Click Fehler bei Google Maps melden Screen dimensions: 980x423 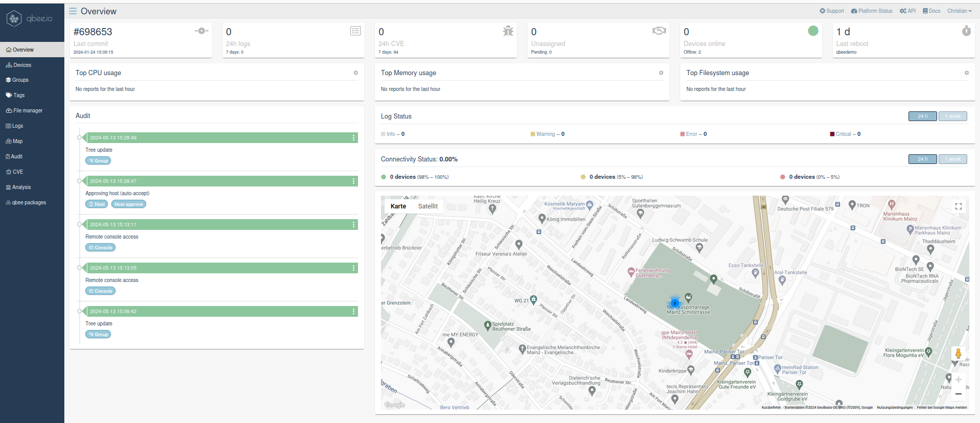click(942, 408)
